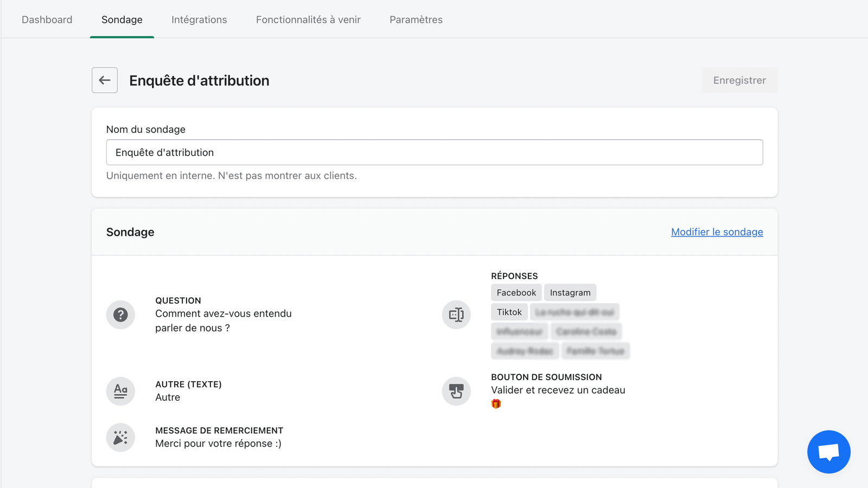Click the 'Enquête d'attribution' page heading
This screenshot has height=488, width=868.
(199, 81)
